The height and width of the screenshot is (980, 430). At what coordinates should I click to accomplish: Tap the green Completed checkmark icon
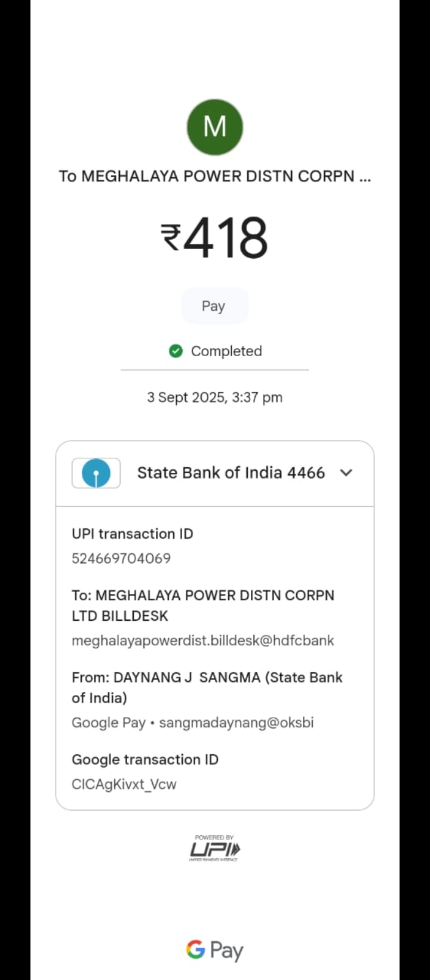point(176,351)
